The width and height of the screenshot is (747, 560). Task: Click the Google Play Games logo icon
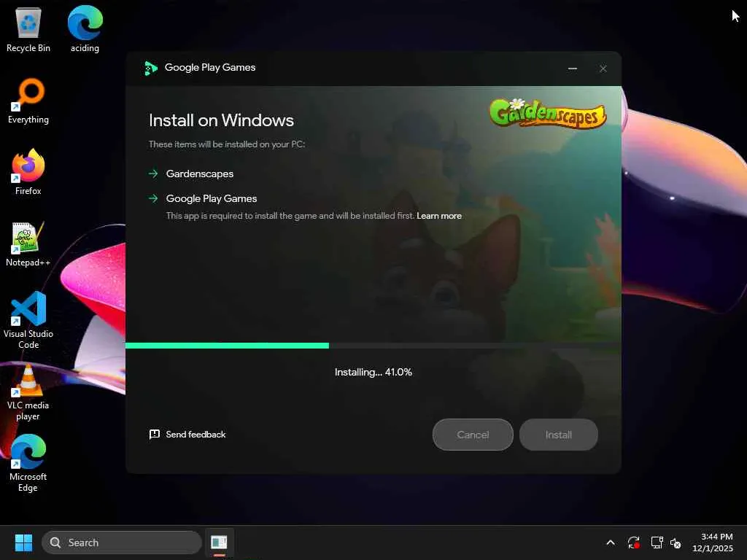click(x=150, y=68)
